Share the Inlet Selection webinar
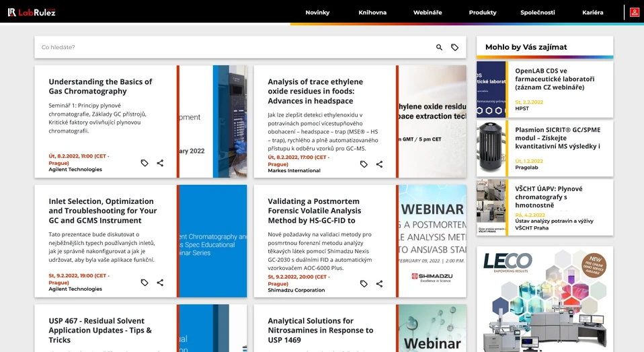The width and height of the screenshot is (644, 352). 160,283
